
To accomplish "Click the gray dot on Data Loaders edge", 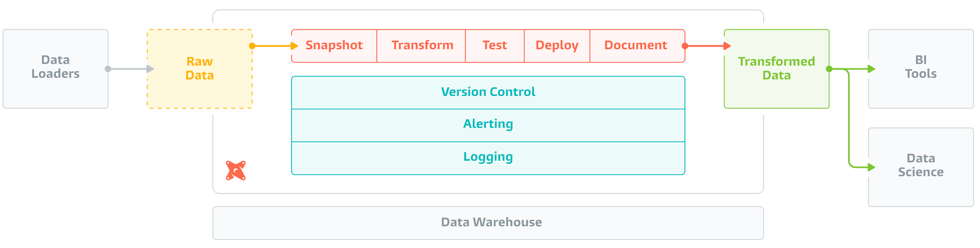I will [108, 69].
